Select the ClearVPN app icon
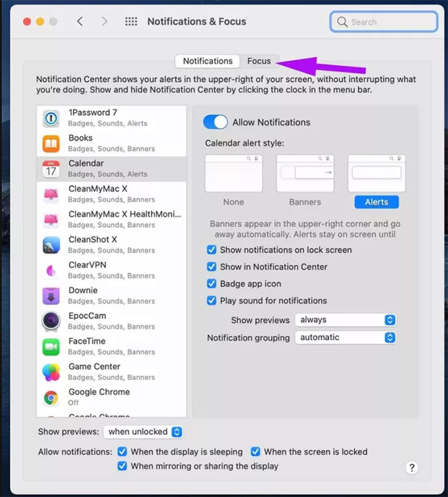This screenshot has width=448, height=497. 51,270
